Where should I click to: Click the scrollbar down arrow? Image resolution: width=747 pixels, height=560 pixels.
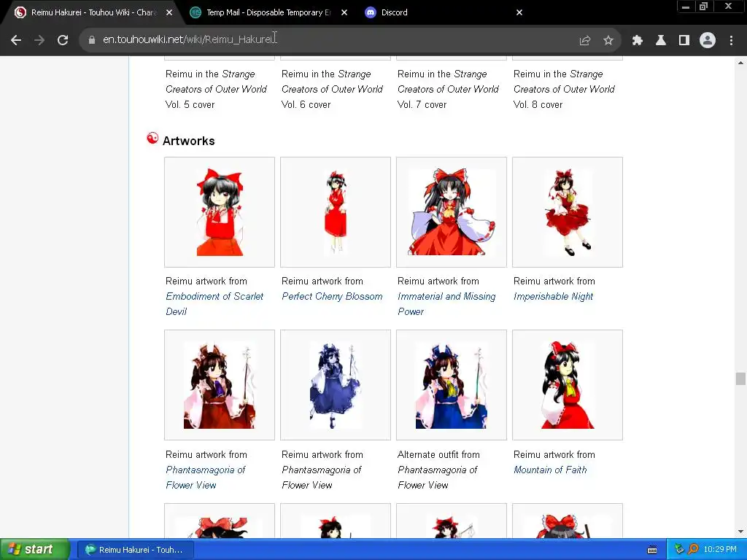point(740,532)
